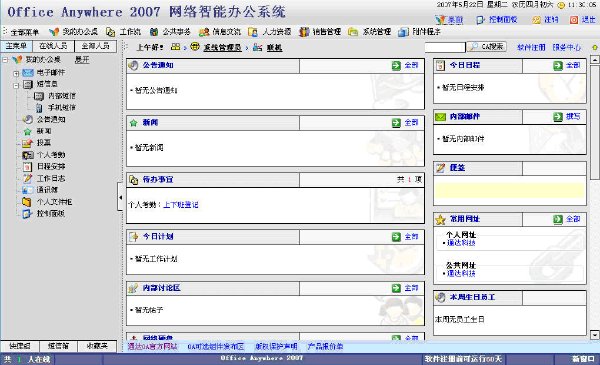Viewport: 600px width, 365px height.
Task: Click the yellow 便签 note area
Action: point(509,190)
